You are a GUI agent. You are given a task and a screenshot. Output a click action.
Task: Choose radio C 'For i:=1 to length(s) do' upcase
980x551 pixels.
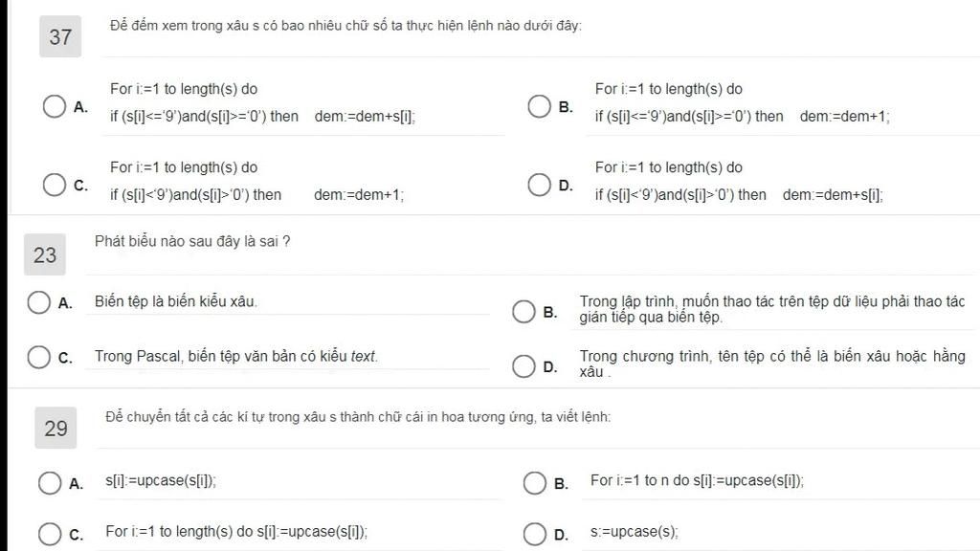[50, 534]
